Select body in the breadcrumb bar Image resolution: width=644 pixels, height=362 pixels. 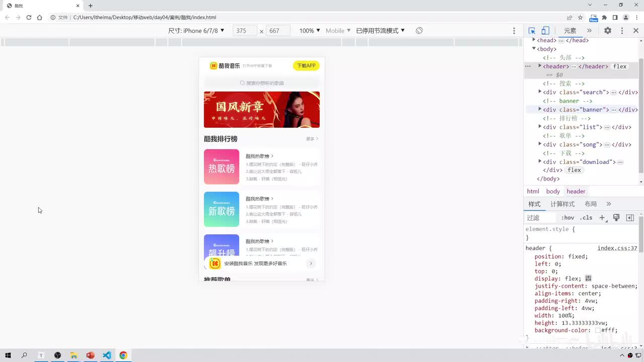(x=553, y=192)
